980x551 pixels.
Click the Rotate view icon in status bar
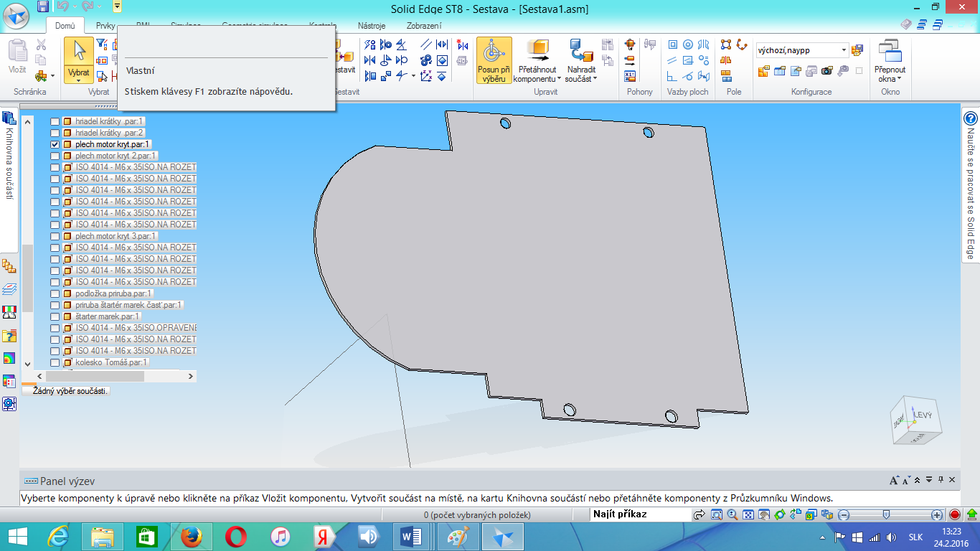(x=780, y=514)
